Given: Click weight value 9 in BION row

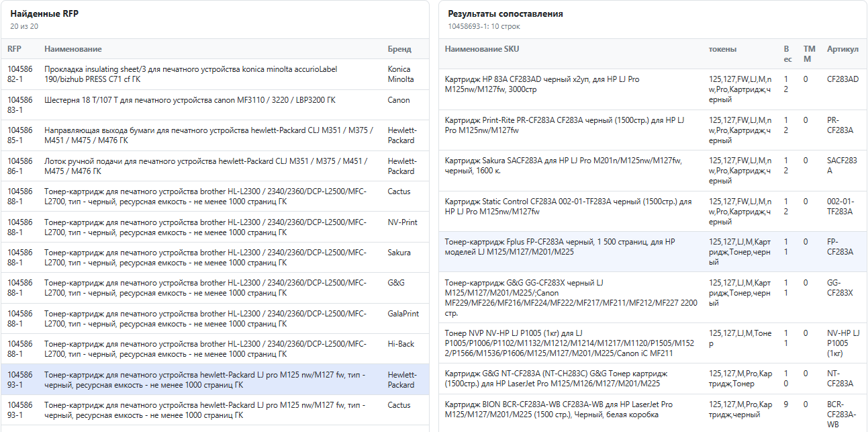Looking at the screenshot, I should point(786,404).
